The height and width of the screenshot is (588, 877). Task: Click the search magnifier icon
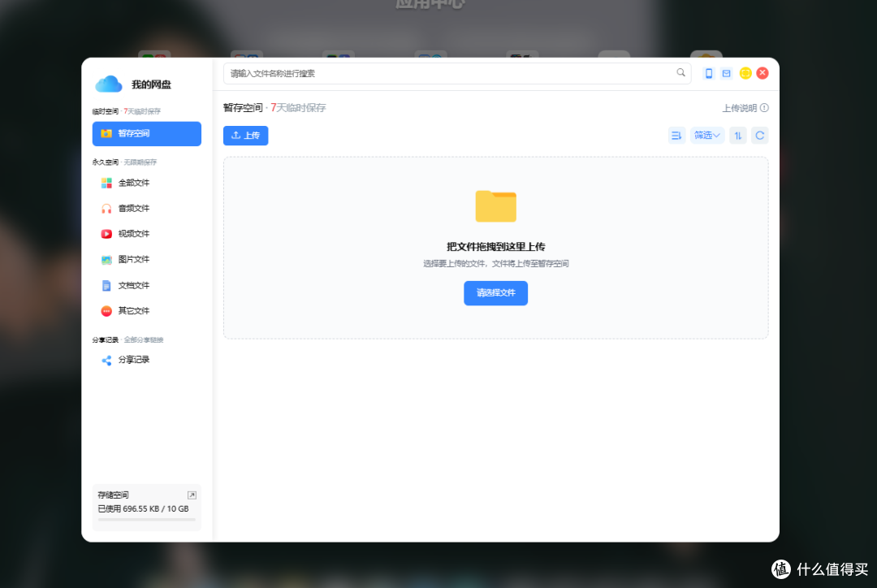tap(680, 73)
